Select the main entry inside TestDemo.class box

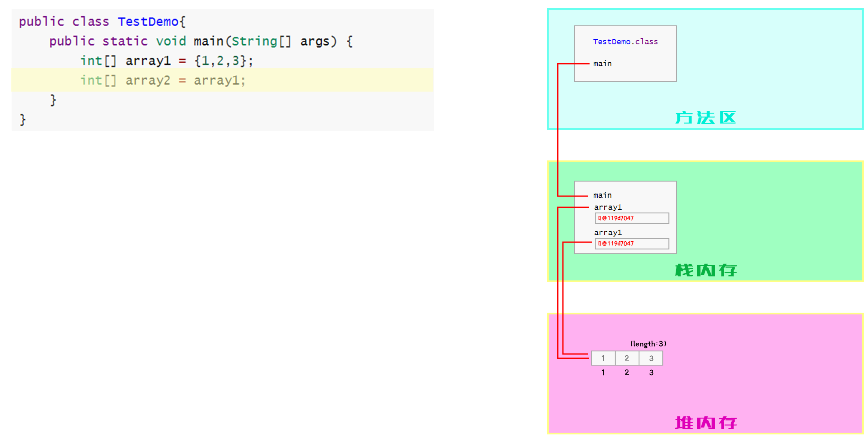pos(602,63)
